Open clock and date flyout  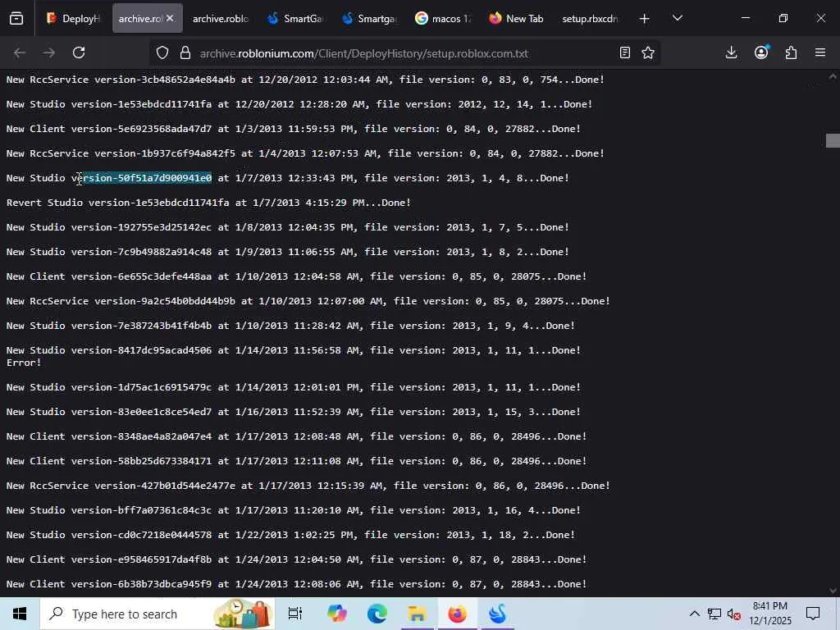click(x=769, y=614)
